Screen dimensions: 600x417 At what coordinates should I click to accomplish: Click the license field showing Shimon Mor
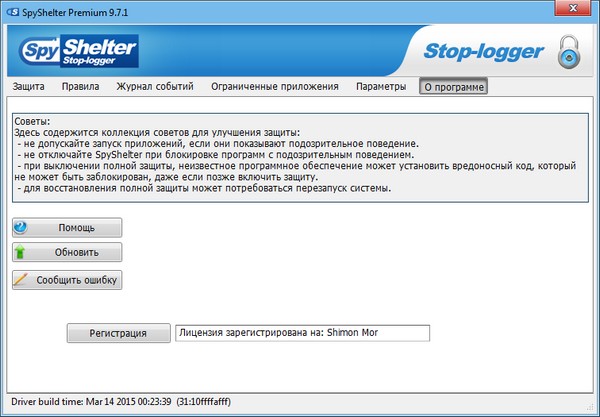tap(300, 333)
